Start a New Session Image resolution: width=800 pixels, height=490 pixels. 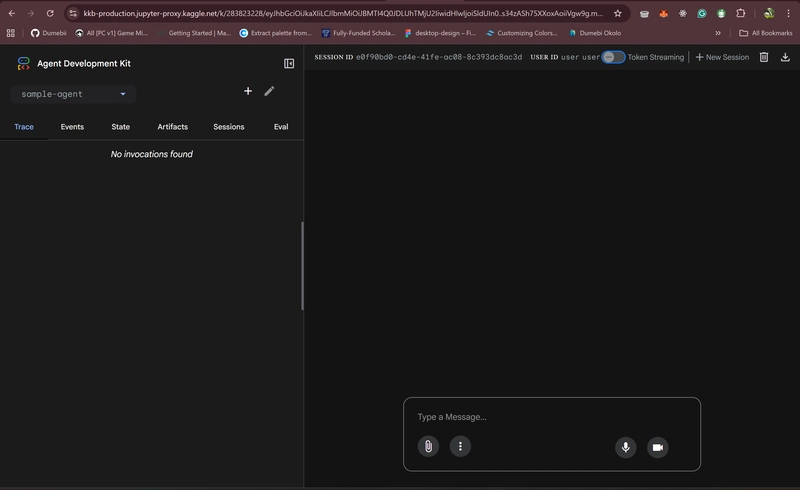722,57
